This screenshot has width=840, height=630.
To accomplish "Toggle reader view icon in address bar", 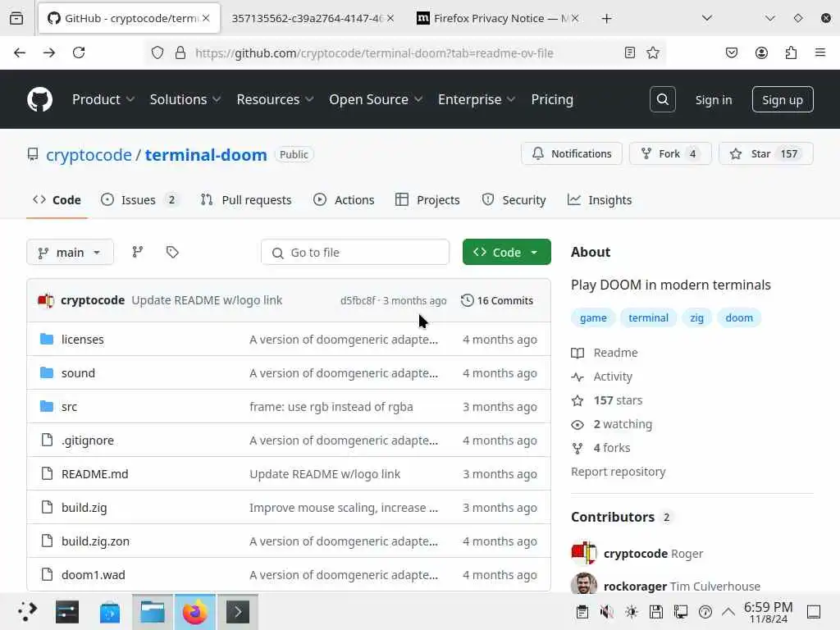I will (x=630, y=52).
